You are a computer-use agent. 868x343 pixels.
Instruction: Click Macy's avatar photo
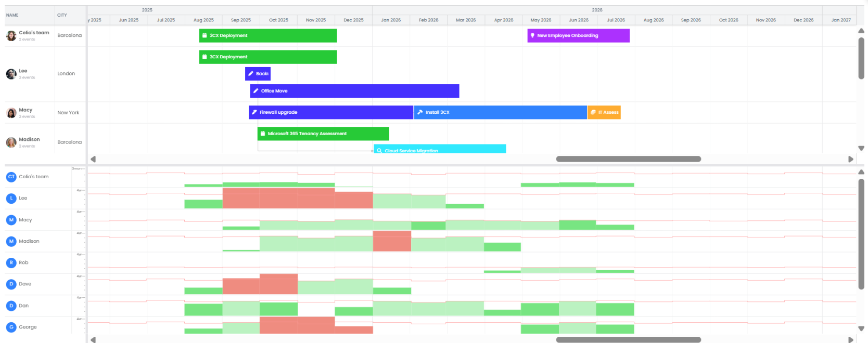[11, 113]
